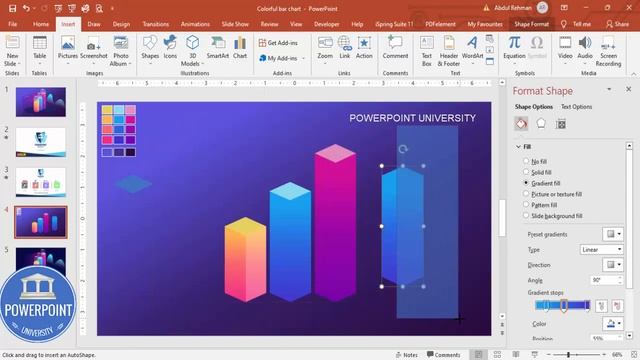Select Effects pentagon icon in Format Shape
The image size is (640, 360).
coord(541,123)
